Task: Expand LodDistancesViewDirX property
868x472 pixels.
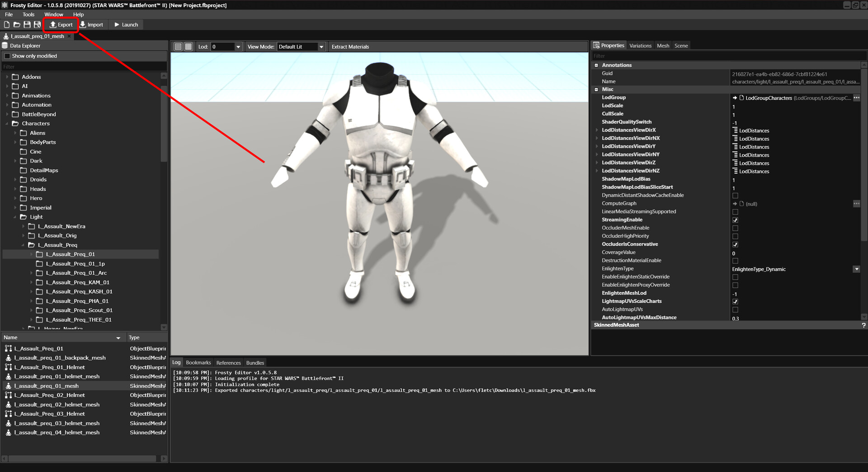Action: [597, 130]
